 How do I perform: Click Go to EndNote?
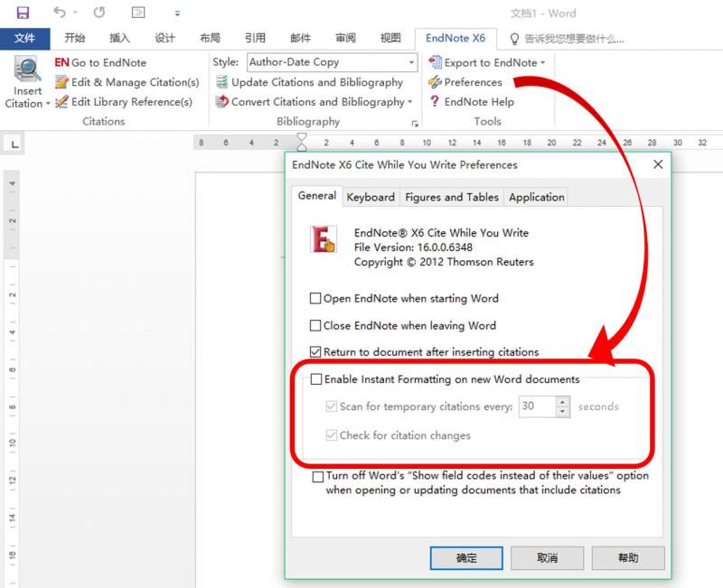tap(100, 62)
